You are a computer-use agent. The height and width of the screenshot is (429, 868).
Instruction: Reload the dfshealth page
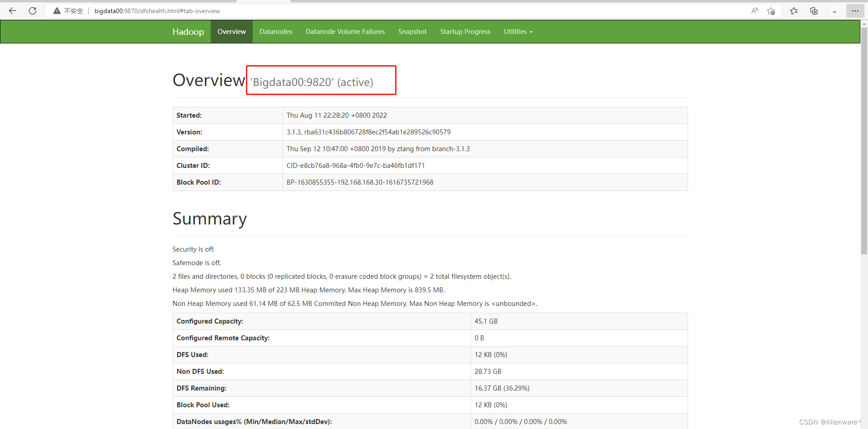click(33, 11)
